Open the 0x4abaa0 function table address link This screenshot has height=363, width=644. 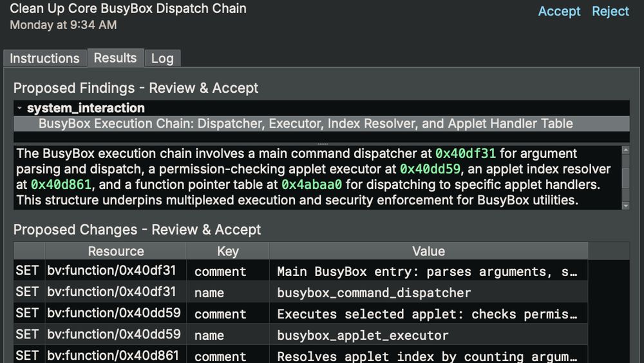point(311,184)
